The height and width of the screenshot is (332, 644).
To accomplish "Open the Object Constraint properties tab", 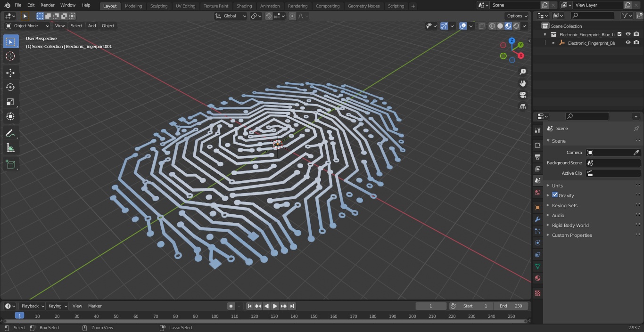I will [x=537, y=254].
